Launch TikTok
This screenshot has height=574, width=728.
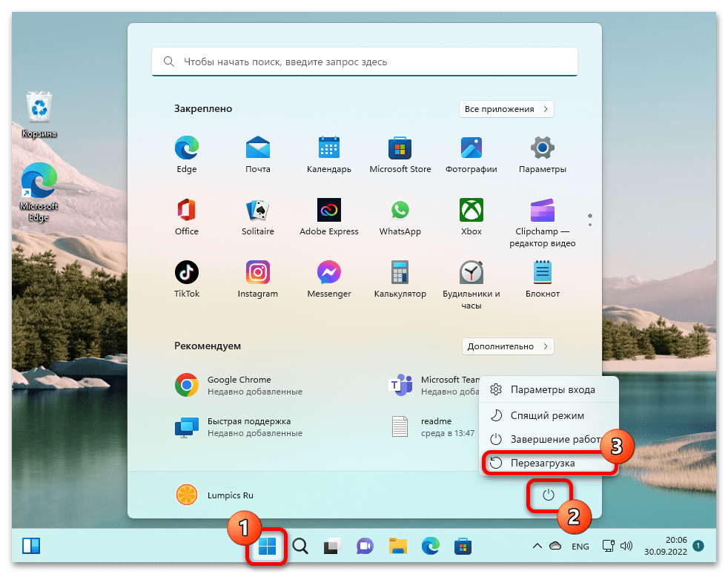tap(187, 280)
